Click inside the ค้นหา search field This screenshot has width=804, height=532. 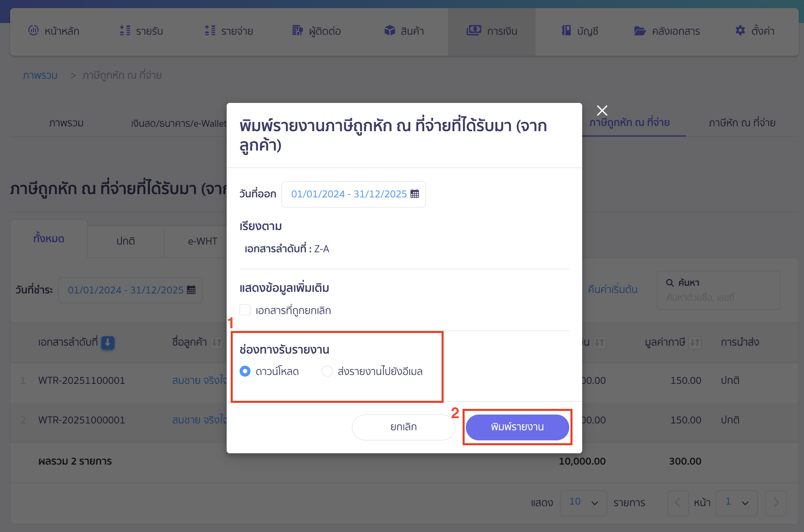[x=718, y=297]
